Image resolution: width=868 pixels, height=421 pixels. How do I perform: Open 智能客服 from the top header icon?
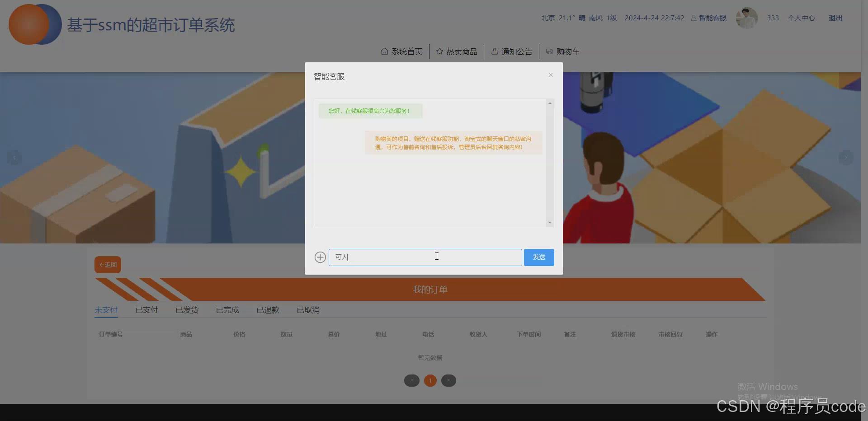pos(708,18)
